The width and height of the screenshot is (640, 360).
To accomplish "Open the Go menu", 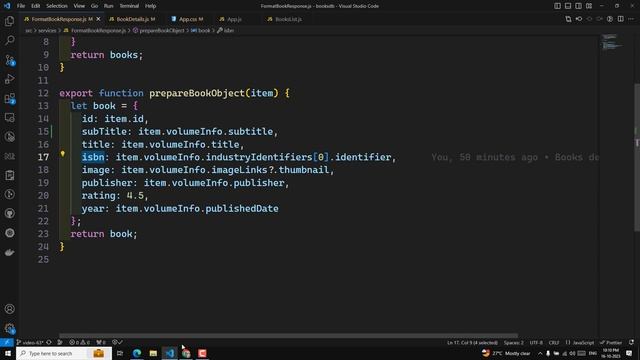I will (94, 6).
